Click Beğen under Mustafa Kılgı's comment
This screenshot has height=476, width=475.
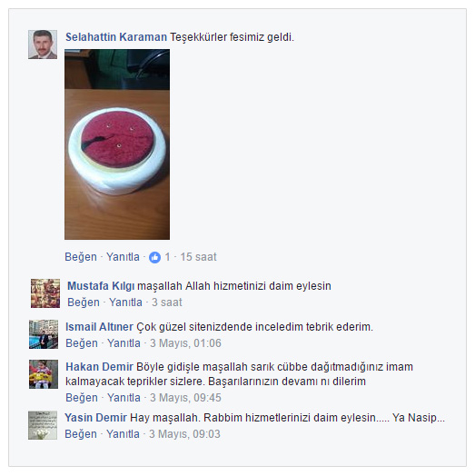click(x=84, y=302)
